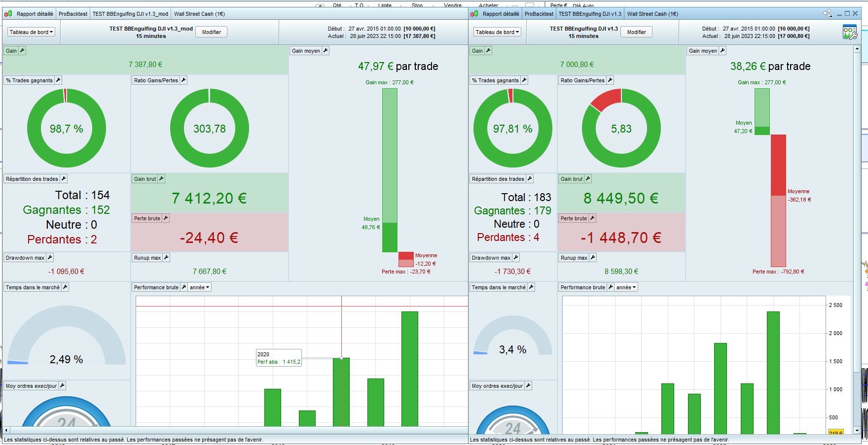Click Gain brut wrench in v1.3_mod window
The image size is (868, 445).
pyautogui.click(x=161, y=179)
